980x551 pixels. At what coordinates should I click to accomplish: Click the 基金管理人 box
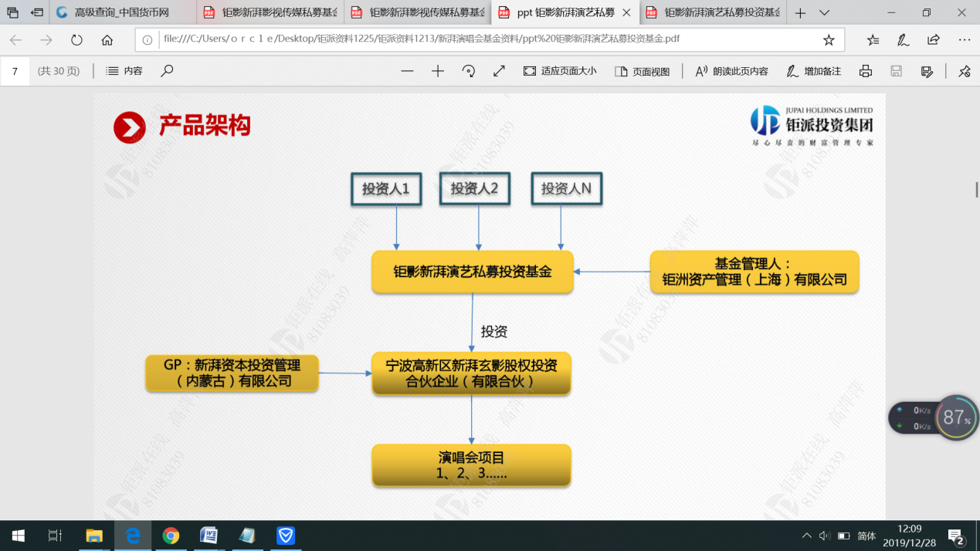[x=754, y=272]
